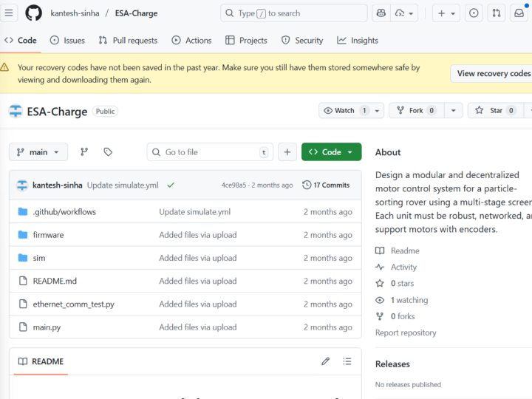The height and width of the screenshot is (399, 532).
Task: Click the GitHub logo icon
Action: coord(34,13)
